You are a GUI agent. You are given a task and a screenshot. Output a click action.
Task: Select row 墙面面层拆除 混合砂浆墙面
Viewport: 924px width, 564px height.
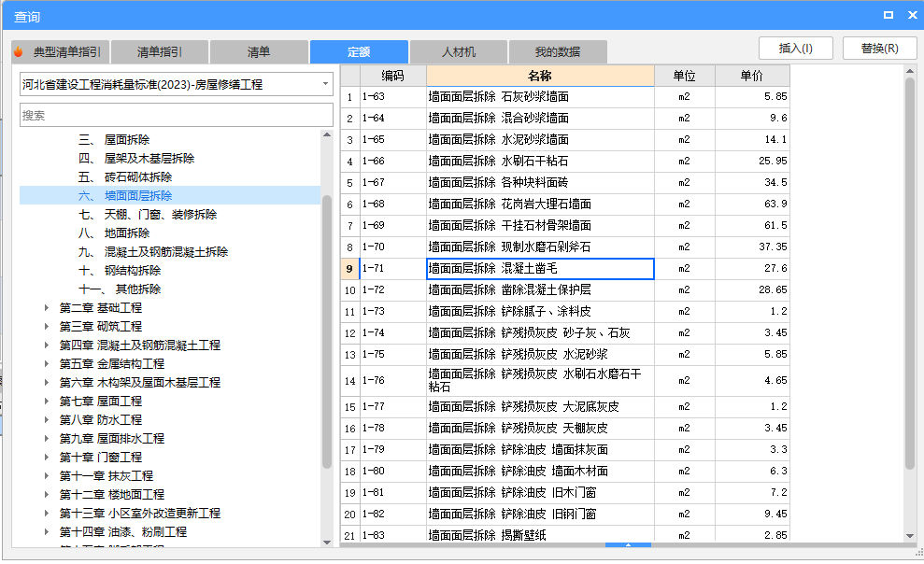tap(564, 119)
